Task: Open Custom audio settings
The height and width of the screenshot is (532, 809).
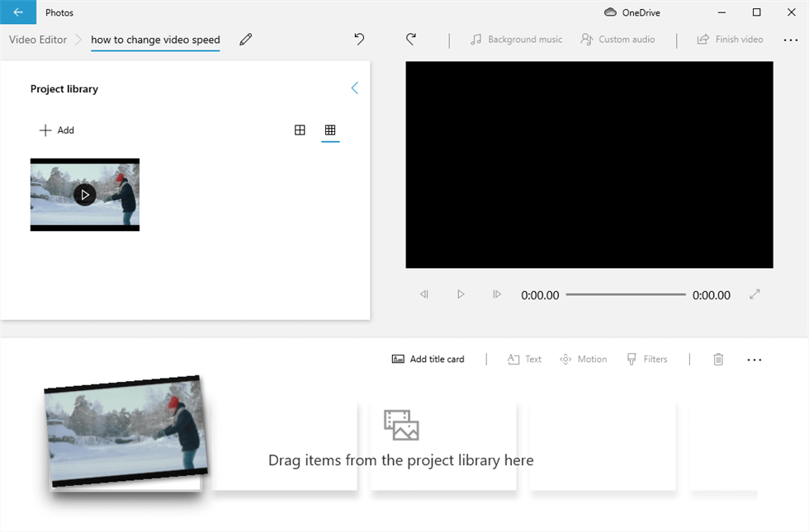Action: pos(617,40)
